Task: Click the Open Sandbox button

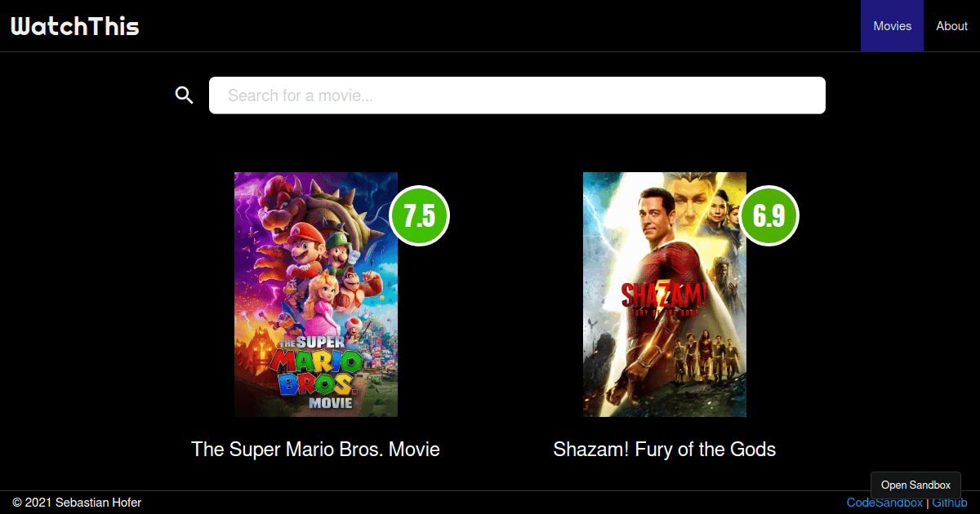Action: pos(915,485)
